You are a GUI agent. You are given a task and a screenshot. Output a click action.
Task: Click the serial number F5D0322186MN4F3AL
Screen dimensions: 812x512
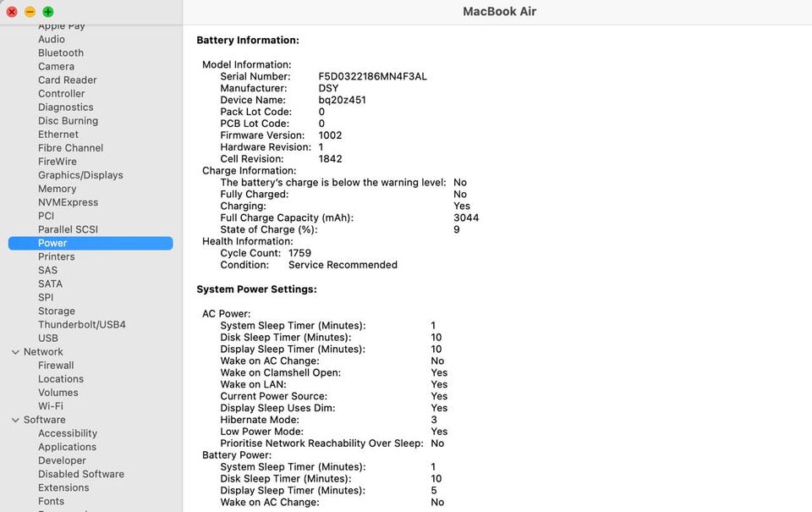372,76
